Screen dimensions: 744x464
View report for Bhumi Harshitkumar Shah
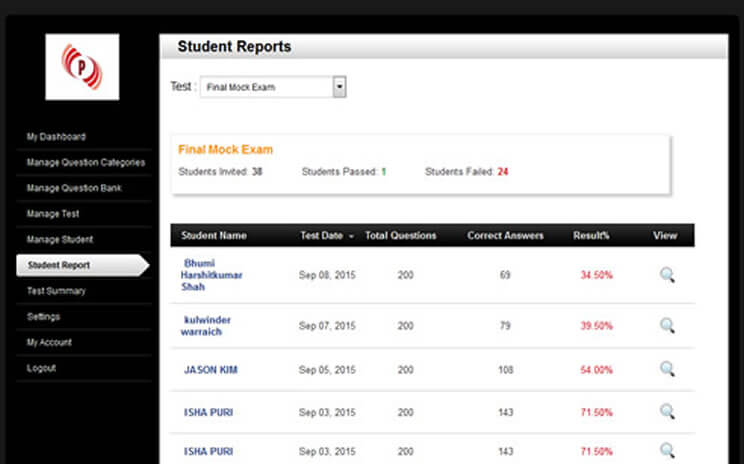pos(667,275)
